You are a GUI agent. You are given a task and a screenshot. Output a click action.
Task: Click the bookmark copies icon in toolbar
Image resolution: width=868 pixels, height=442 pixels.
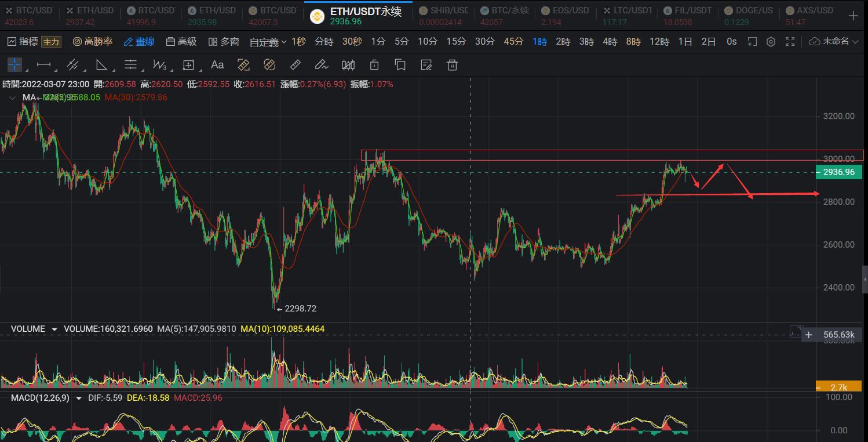pos(400,64)
